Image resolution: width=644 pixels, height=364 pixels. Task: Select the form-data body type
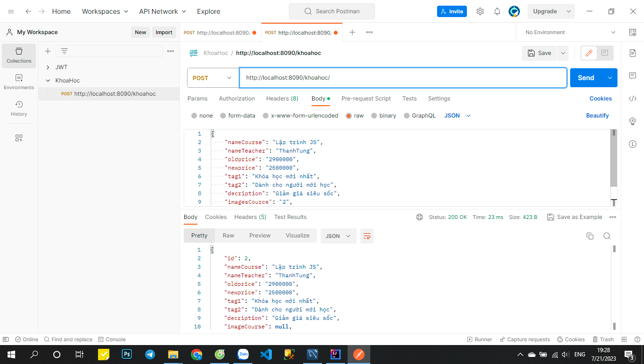238,115
